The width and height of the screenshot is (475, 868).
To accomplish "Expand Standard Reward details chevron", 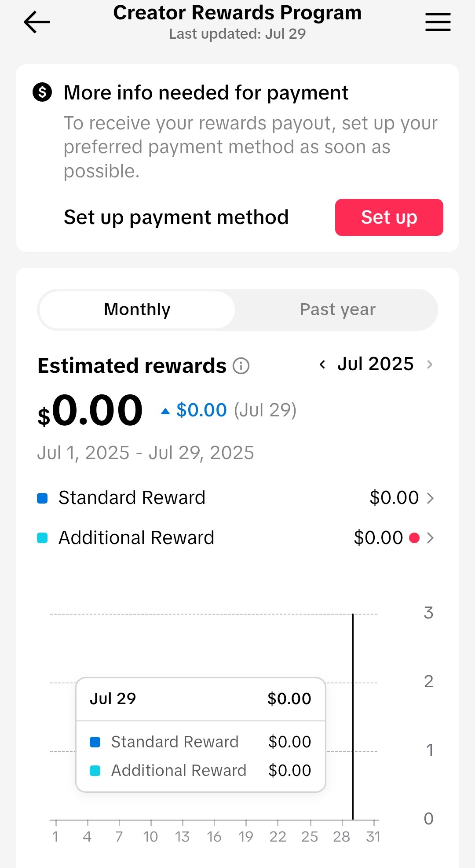I will 430,498.
